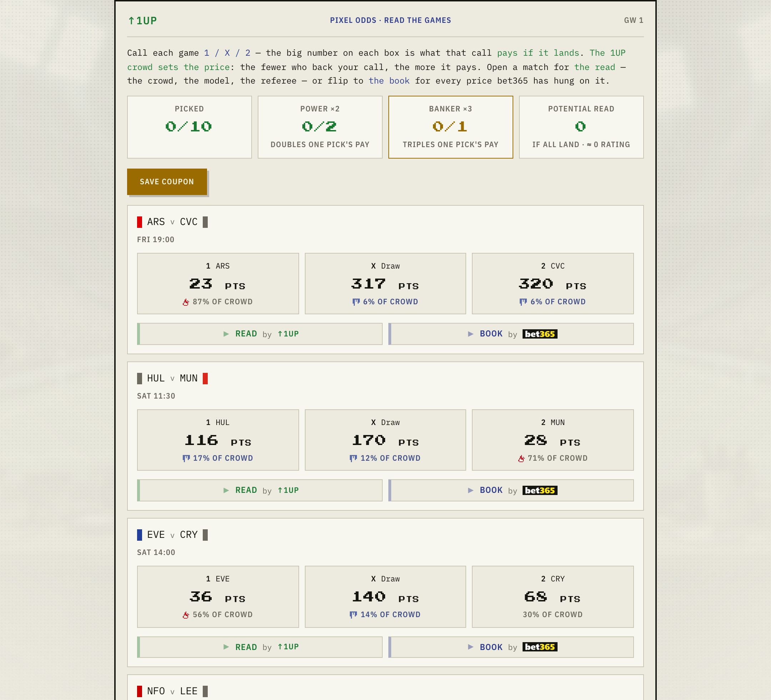771x700 pixels.
Task: Expand READ by 1UP for ARS v CVC
Action: [260, 334]
